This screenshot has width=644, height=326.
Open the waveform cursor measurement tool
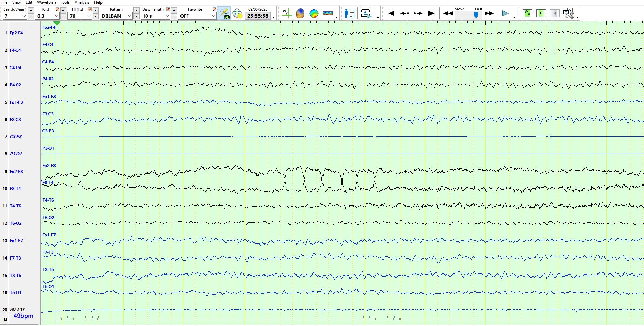(286, 13)
